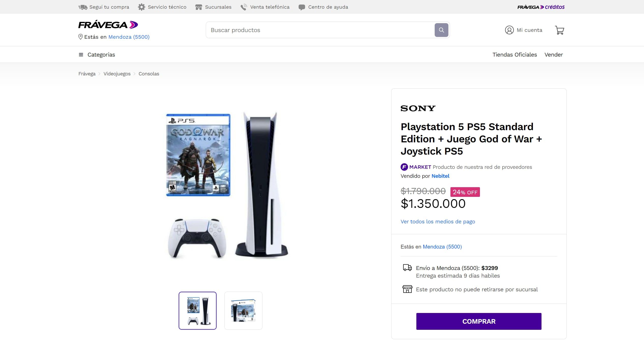Screen dimensions: 644x355
Task: Open the shopping cart icon
Action: pyautogui.click(x=560, y=30)
